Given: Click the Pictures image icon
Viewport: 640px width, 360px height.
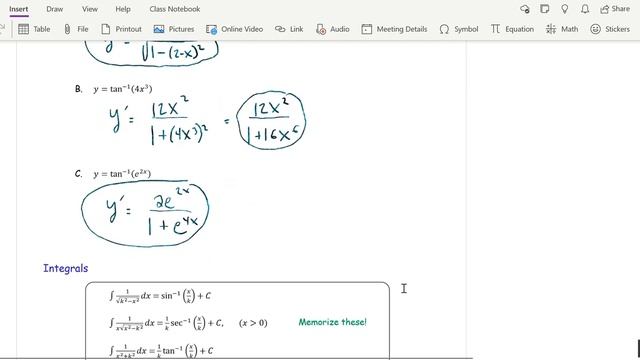Looking at the screenshot, I should 159,29.
